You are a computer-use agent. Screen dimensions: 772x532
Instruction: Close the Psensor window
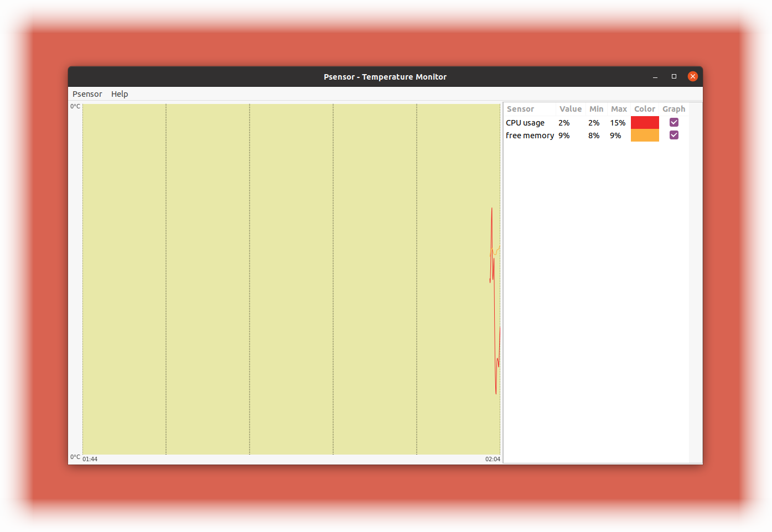click(693, 76)
